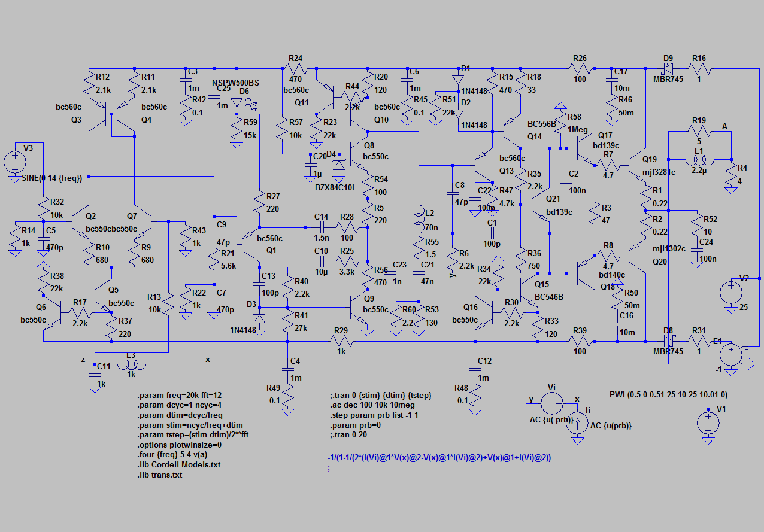Click the V2 voltage source symbol
The image size is (764, 532).
coord(730,292)
